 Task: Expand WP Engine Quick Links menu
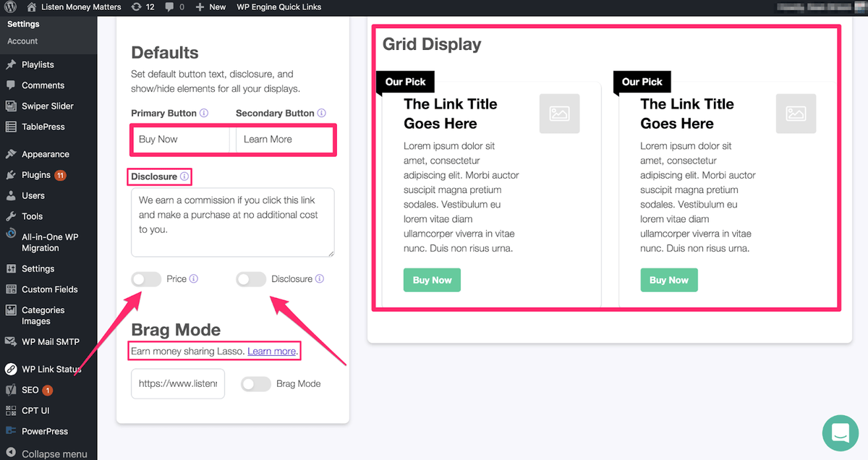click(278, 7)
